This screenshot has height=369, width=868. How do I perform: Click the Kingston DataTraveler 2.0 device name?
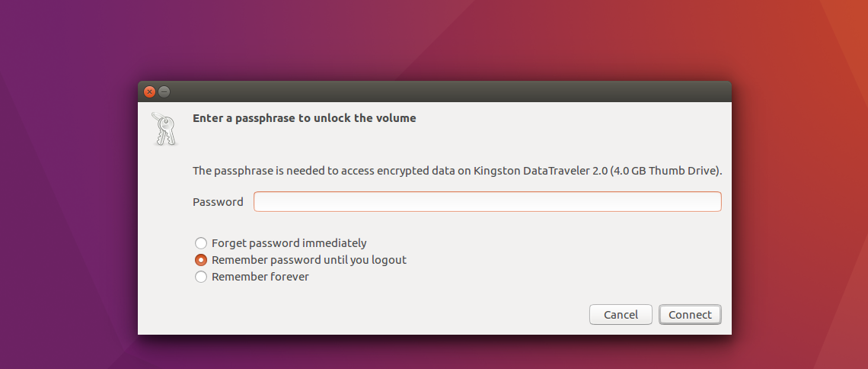click(x=540, y=171)
